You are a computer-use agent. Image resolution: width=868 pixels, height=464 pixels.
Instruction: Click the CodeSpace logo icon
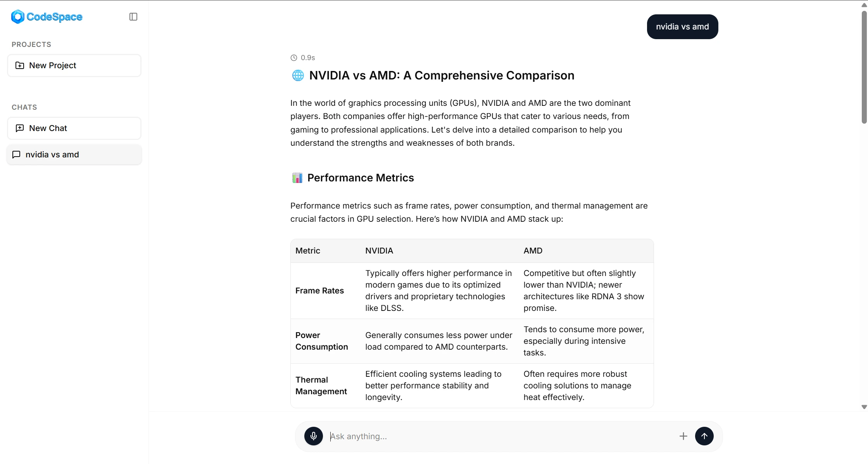pyautogui.click(x=18, y=17)
